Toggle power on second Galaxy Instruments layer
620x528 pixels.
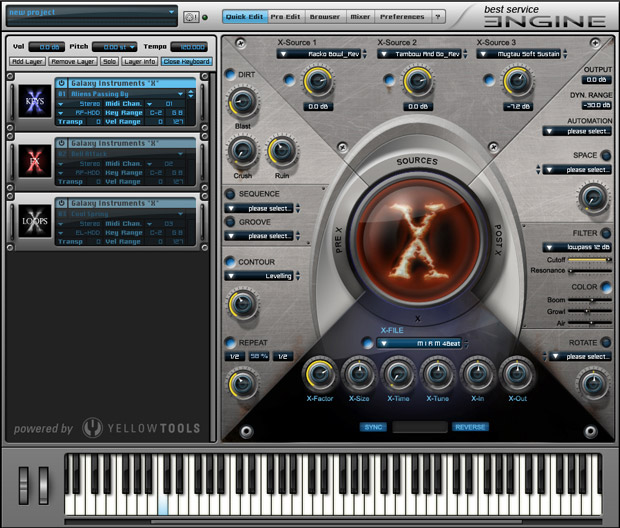(x=61, y=143)
